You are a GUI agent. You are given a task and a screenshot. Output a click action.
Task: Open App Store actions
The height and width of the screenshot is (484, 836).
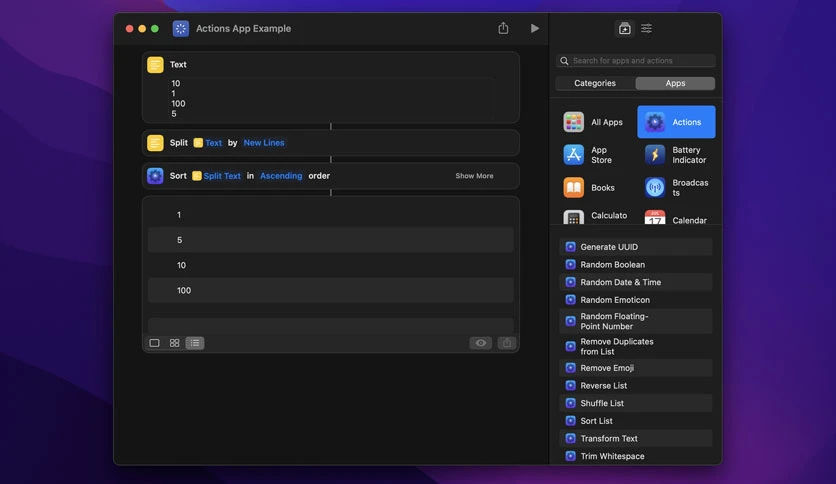pos(592,155)
